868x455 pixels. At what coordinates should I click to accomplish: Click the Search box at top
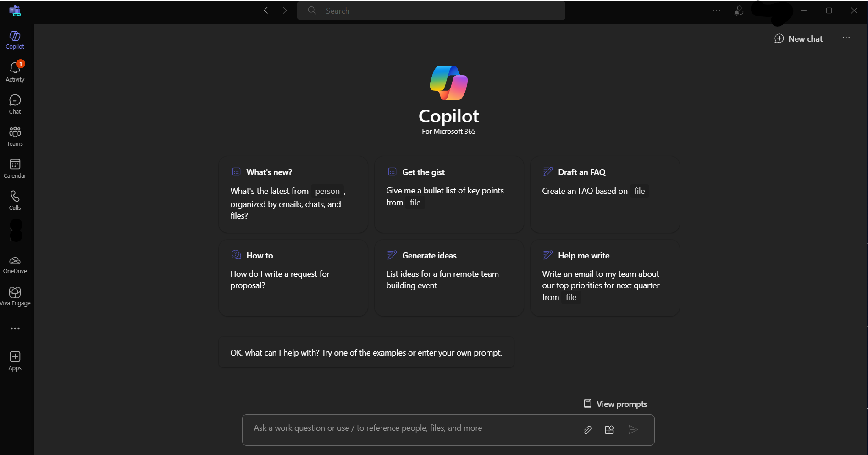431,11
